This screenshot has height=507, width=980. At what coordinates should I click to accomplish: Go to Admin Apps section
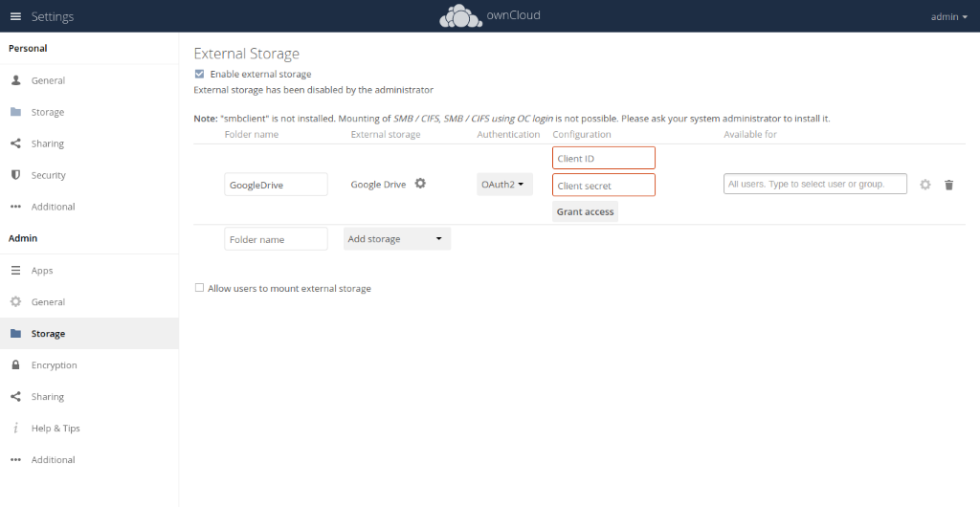(x=42, y=271)
